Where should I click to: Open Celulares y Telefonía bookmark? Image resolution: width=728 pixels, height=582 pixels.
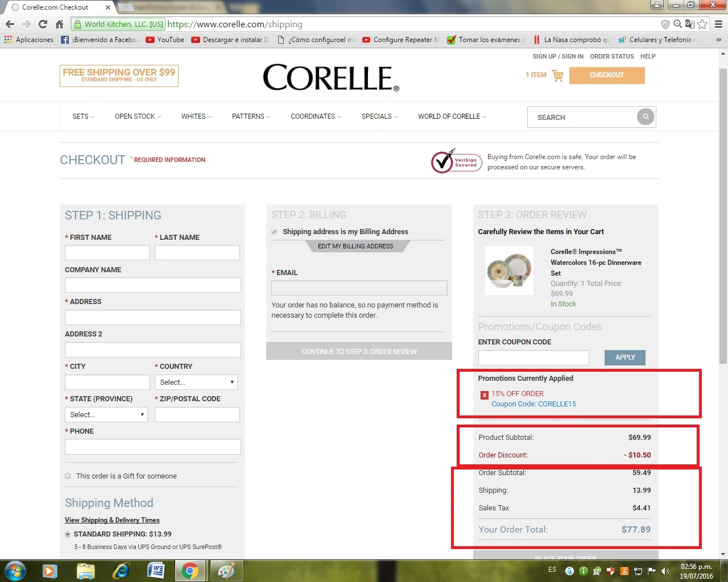click(657, 40)
